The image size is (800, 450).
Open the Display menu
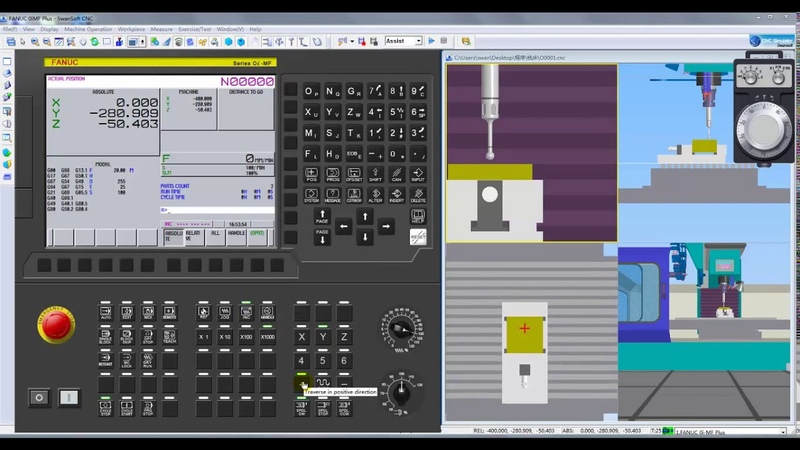point(49,29)
